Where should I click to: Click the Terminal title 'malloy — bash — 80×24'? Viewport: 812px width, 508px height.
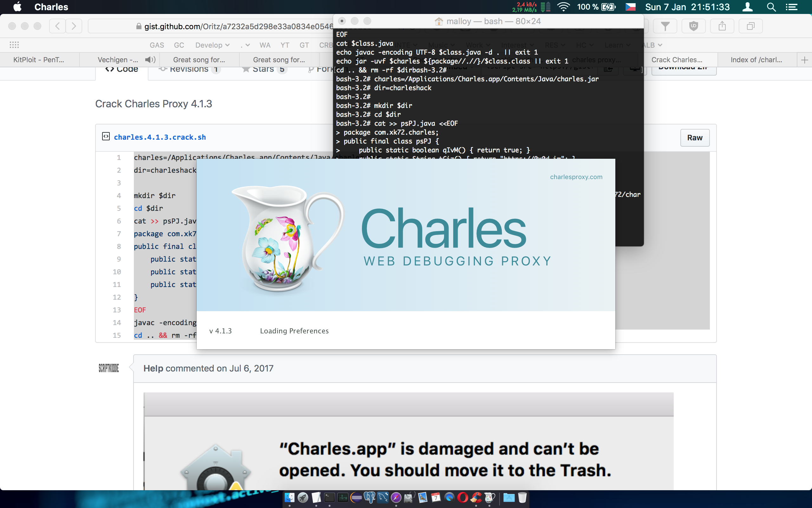pos(494,21)
